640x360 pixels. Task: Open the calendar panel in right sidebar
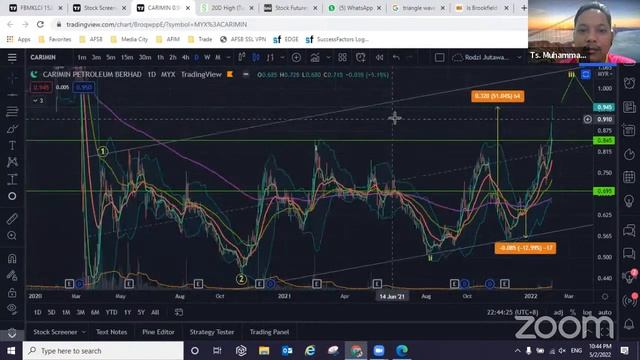tap(629, 177)
